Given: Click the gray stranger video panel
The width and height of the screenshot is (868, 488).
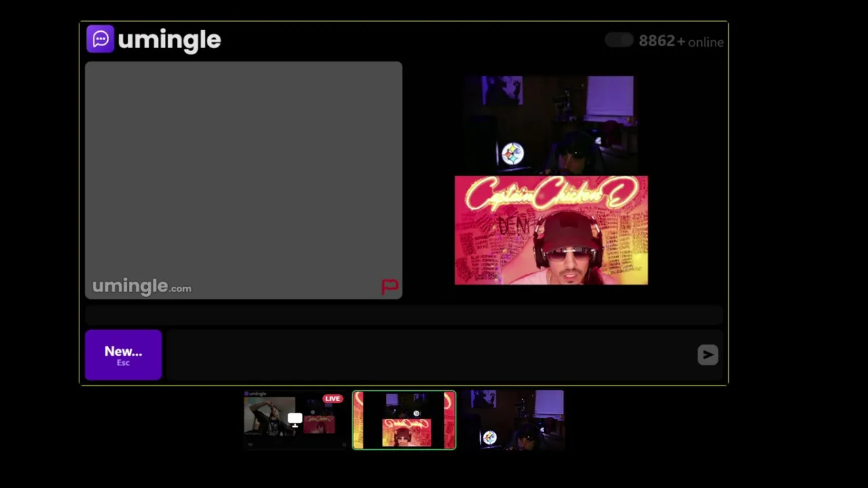Looking at the screenshot, I should (x=243, y=180).
